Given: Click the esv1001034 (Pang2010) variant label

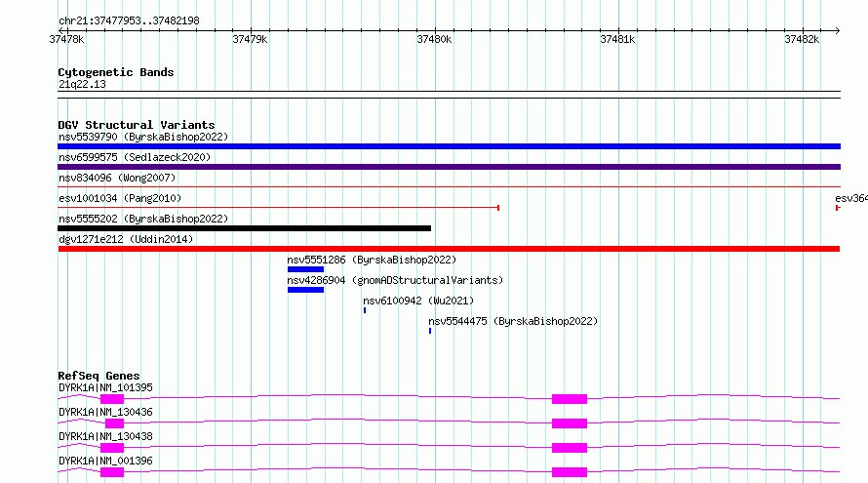Looking at the screenshot, I should (120, 198).
